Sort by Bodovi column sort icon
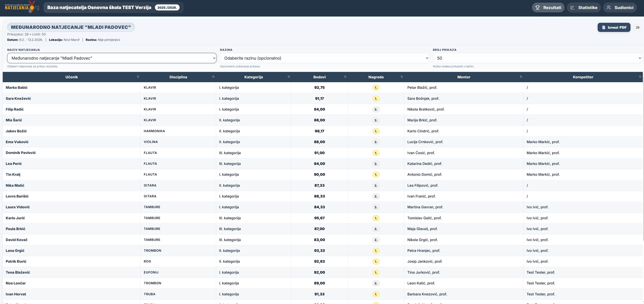 coord(345,77)
